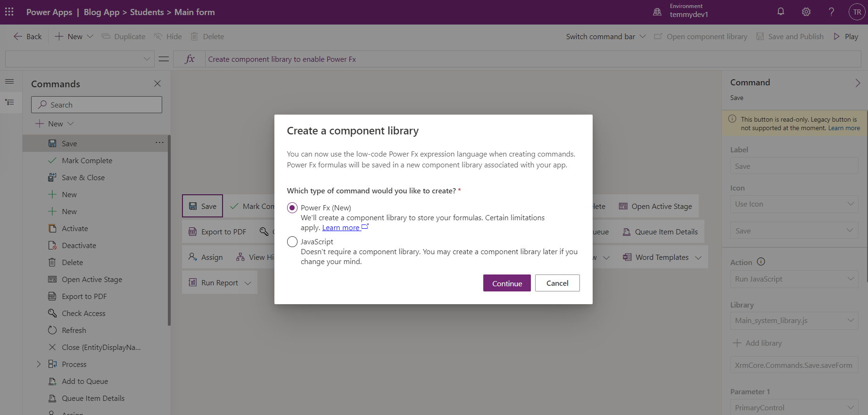Select the tree view icon in left rail
The height and width of the screenshot is (415, 868).
click(x=9, y=102)
